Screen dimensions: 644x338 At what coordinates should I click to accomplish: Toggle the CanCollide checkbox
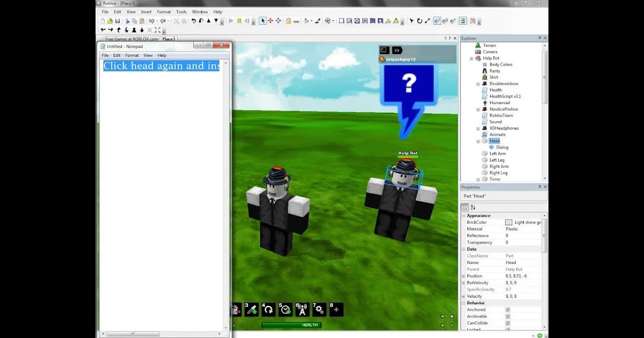(x=508, y=324)
